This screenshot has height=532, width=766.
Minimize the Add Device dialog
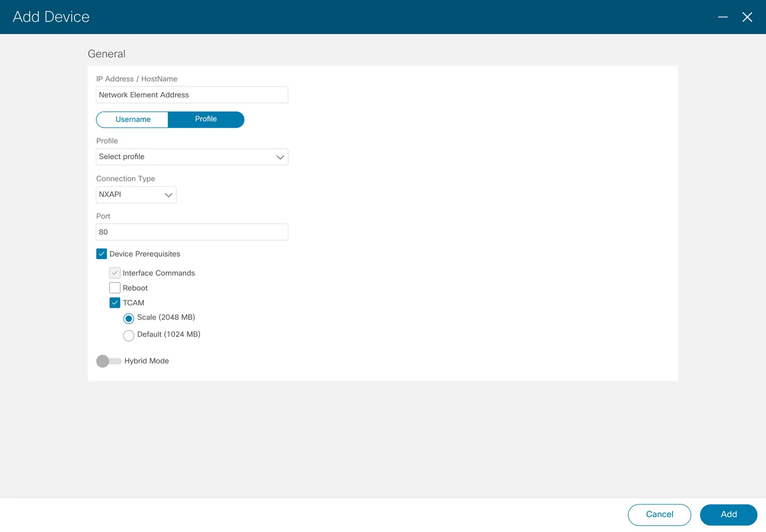pos(723,17)
